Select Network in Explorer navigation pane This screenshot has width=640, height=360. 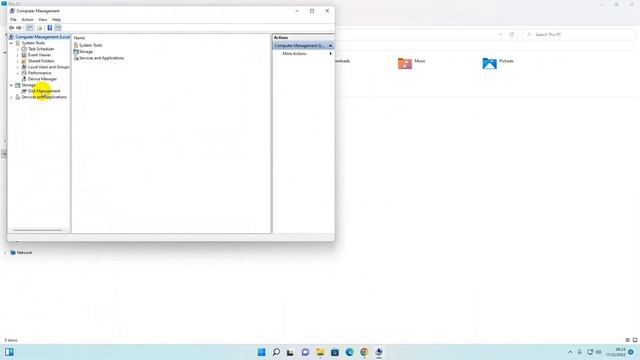[24, 253]
